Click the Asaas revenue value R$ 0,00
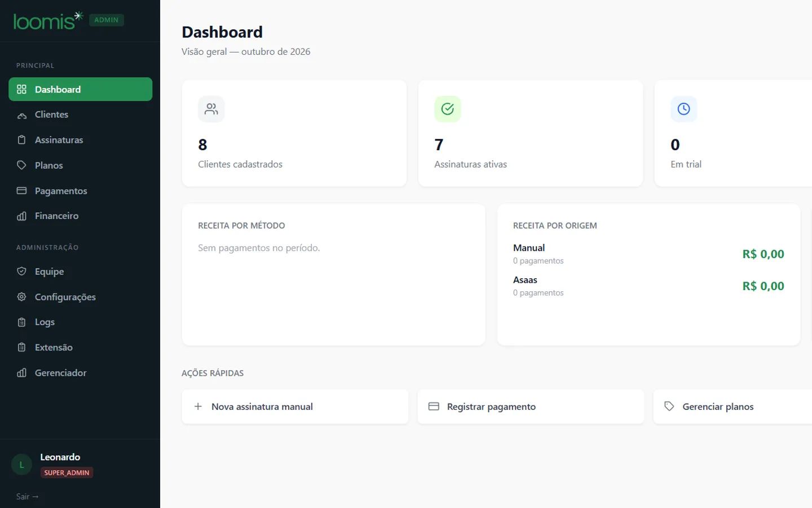Screen dimensions: 812x508 [763, 286]
